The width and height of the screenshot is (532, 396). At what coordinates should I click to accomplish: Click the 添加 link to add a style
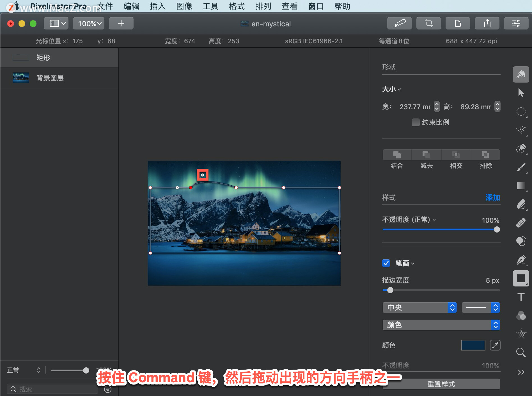492,198
